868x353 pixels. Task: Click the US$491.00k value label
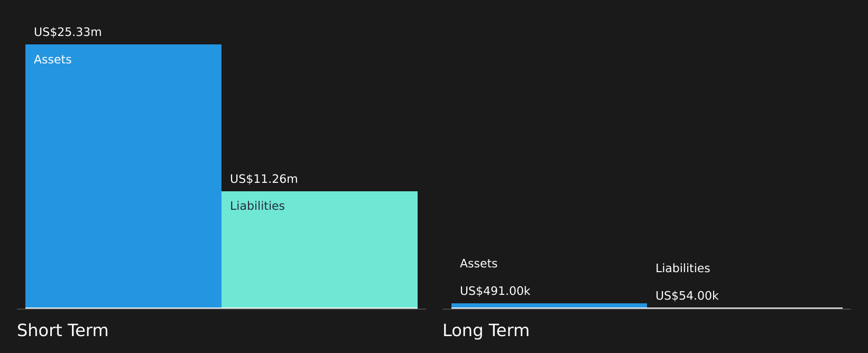(x=495, y=291)
